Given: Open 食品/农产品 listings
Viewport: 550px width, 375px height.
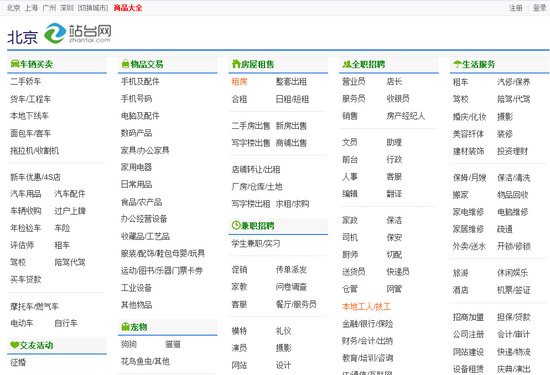Looking at the screenshot, I should [x=141, y=202].
